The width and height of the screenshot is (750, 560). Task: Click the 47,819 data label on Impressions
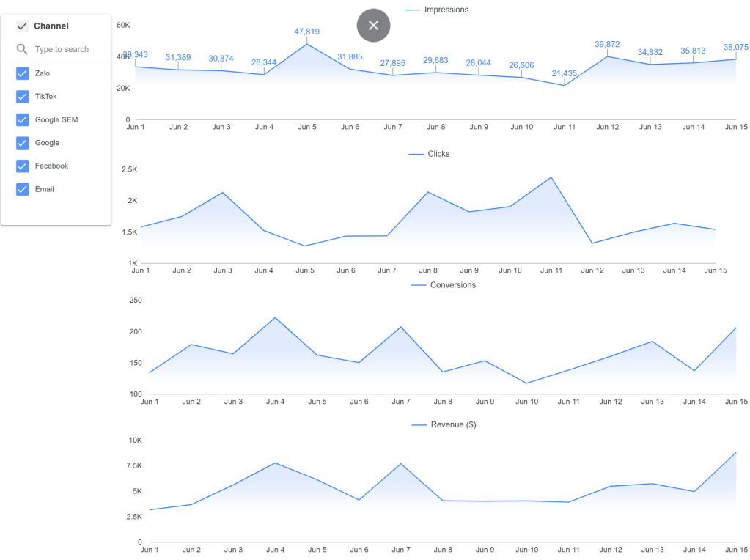(x=306, y=32)
